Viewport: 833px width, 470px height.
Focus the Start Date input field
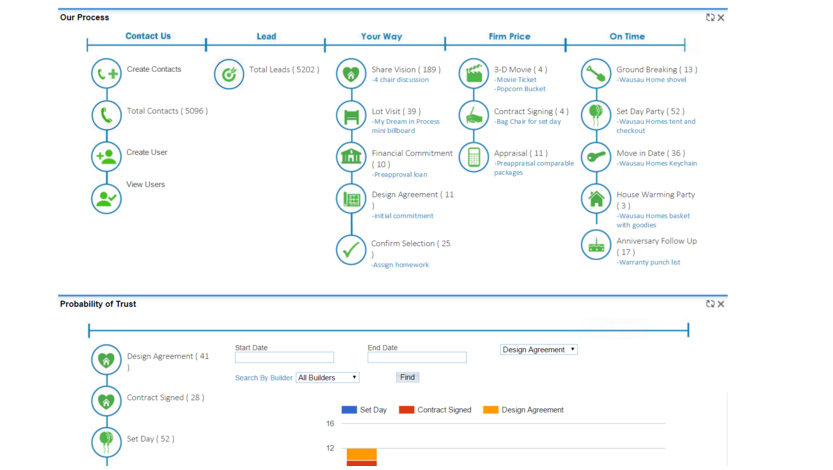[284, 357]
